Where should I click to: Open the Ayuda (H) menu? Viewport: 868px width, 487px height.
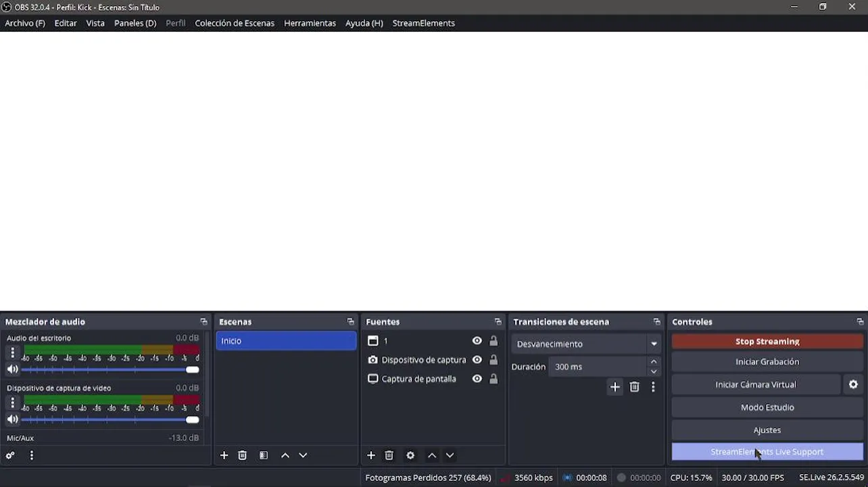364,23
